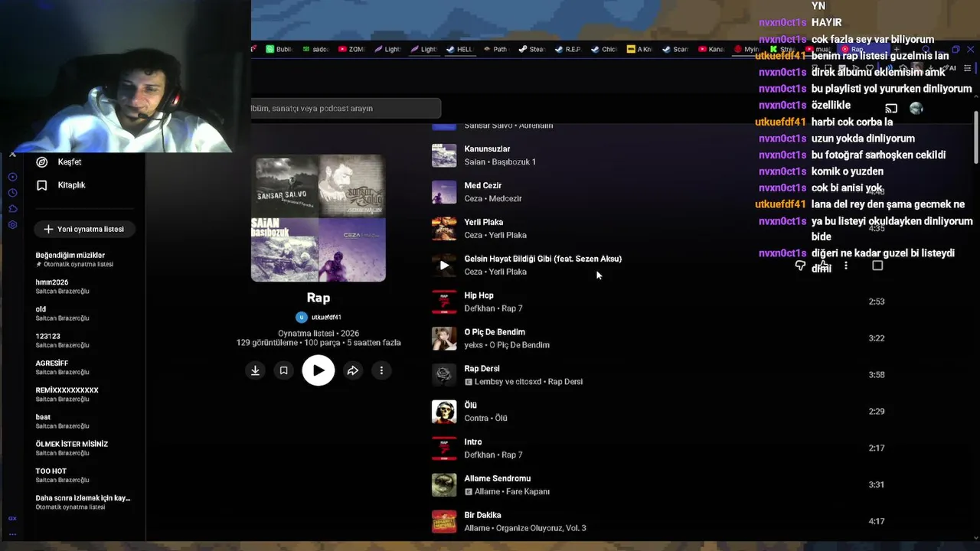Open the account avatar menu

916,109
